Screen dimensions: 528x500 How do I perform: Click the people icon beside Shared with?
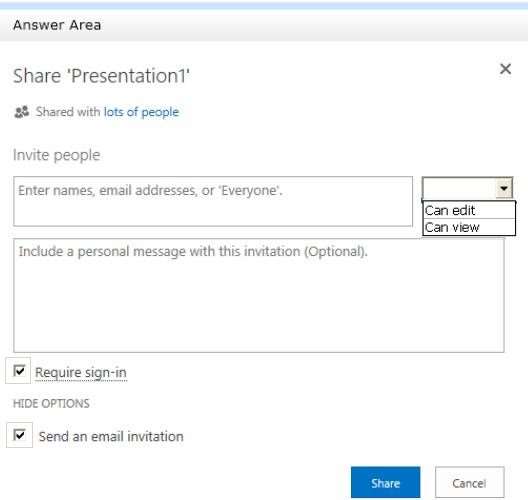22,112
